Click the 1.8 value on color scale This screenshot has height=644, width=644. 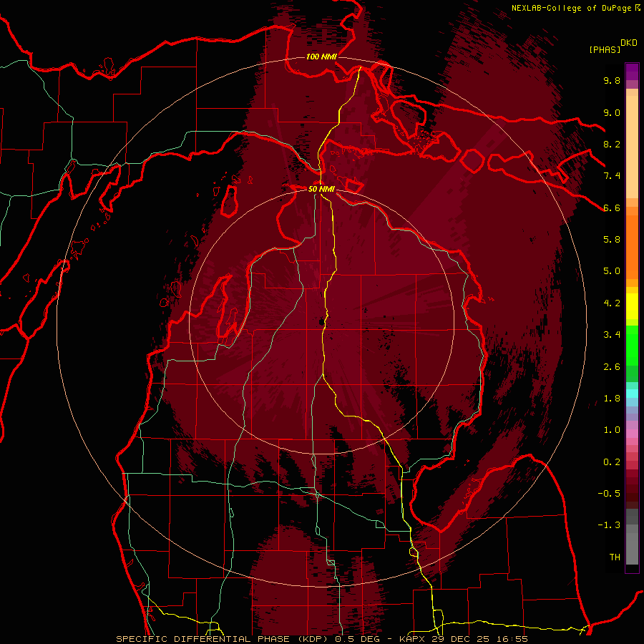[612, 399]
